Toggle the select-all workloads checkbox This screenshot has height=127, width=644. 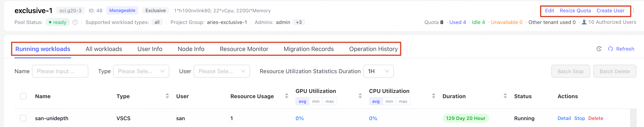(23, 96)
